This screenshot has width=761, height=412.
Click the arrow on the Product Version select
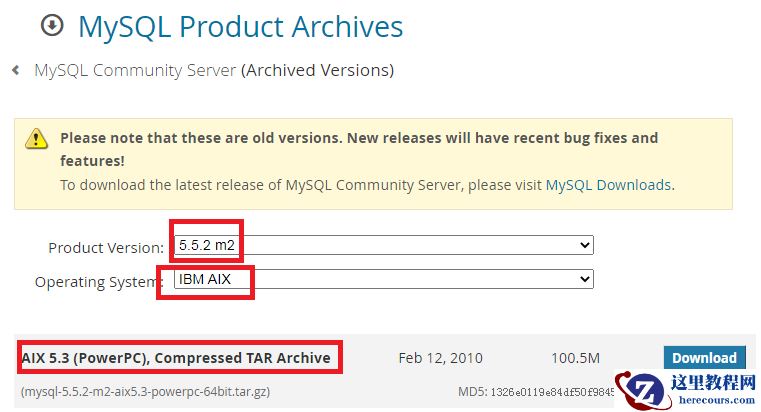(x=585, y=245)
